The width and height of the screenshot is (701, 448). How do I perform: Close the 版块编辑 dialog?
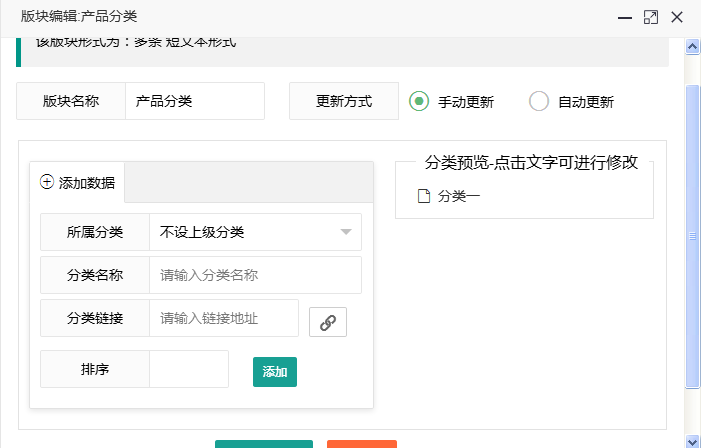677,17
